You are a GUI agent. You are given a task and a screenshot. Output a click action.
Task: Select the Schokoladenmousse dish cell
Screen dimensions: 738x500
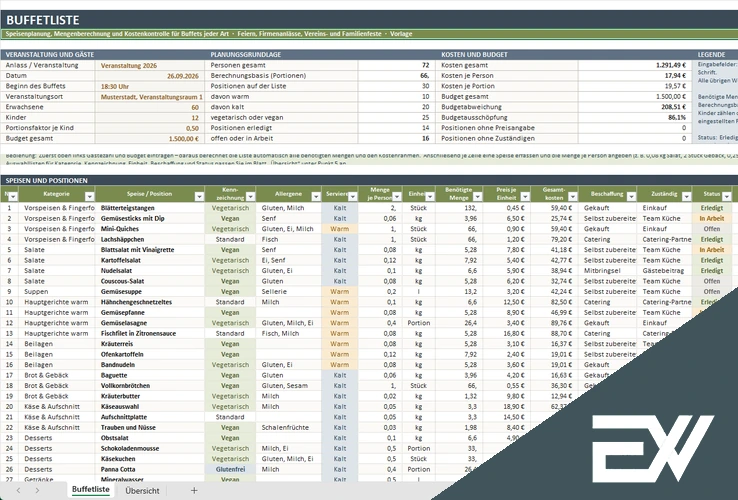tap(150, 448)
